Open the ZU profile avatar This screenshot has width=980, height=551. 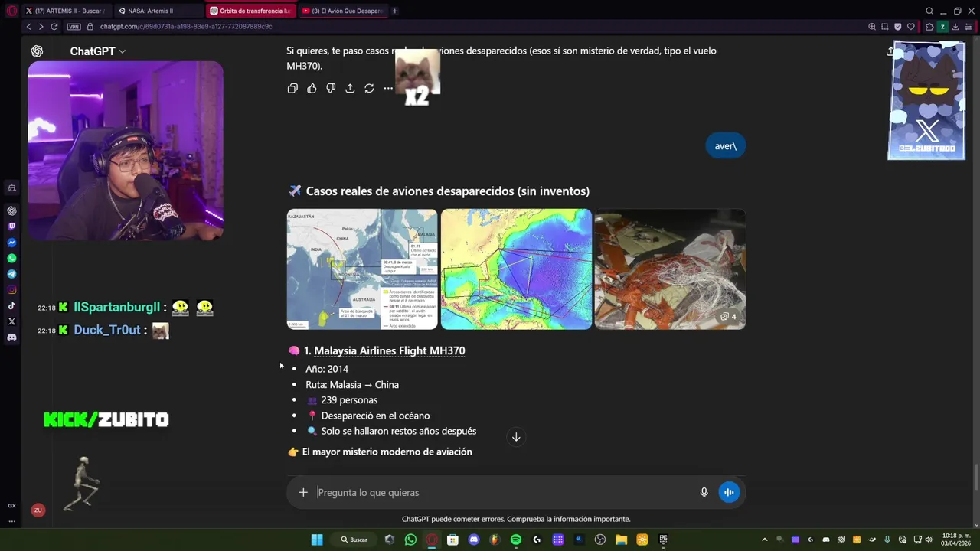(38, 510)
